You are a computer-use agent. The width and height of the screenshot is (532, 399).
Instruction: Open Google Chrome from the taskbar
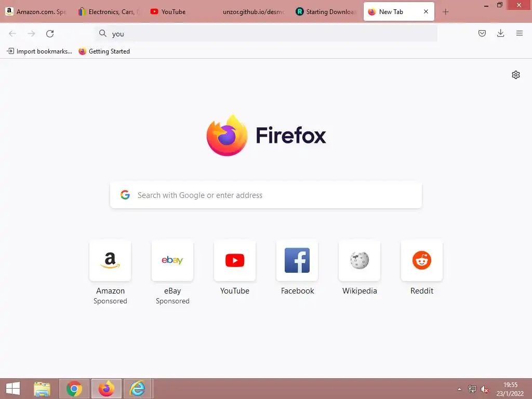(x=74, y=389)
